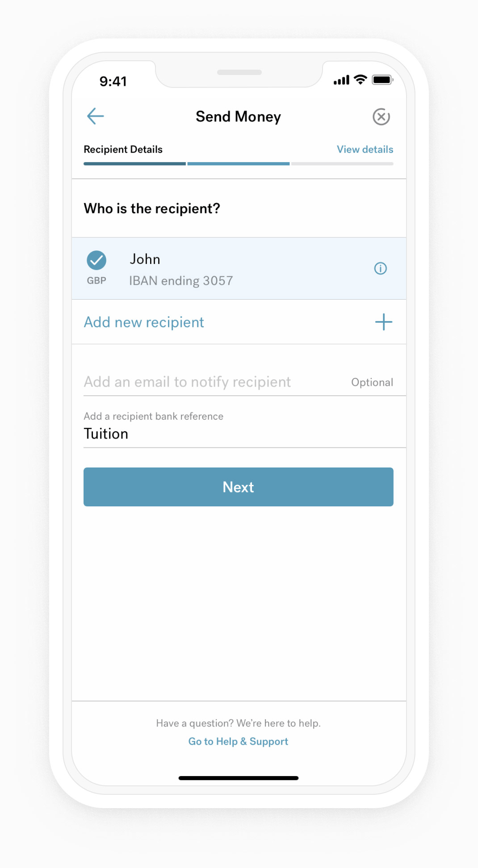Image resolution: width=478 pixels, height=868 pixels.
Task: Tap the progress bar near the top
Action: tap(238, 163)
